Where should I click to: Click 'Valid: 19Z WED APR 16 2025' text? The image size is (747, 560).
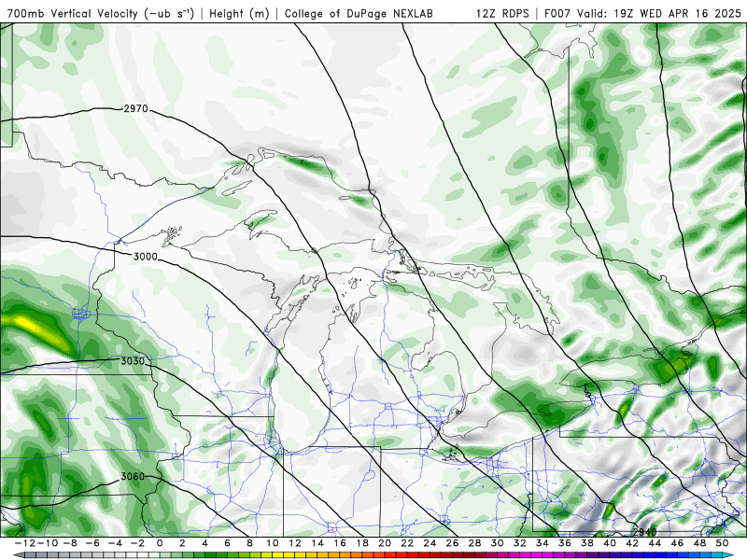point(659,13)
